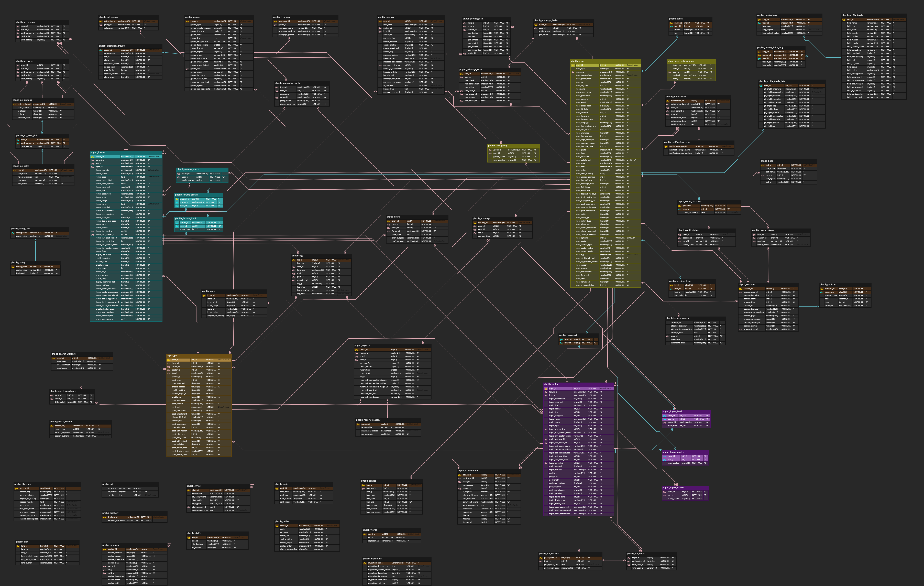Click the reportee_id key icon in phpbb_log
Viewport: 924px width, 586px height.
coord(294,280)
